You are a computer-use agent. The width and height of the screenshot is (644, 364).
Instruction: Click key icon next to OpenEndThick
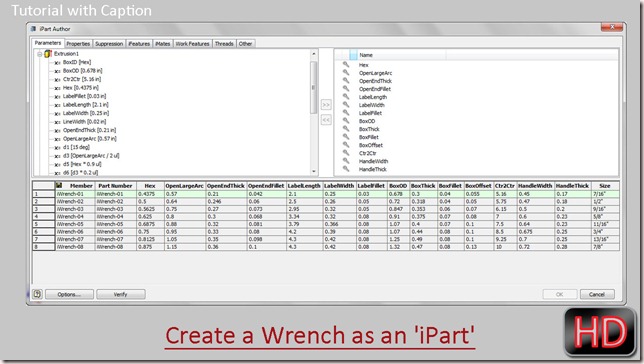pyautogui.click(x=346, y=81)
